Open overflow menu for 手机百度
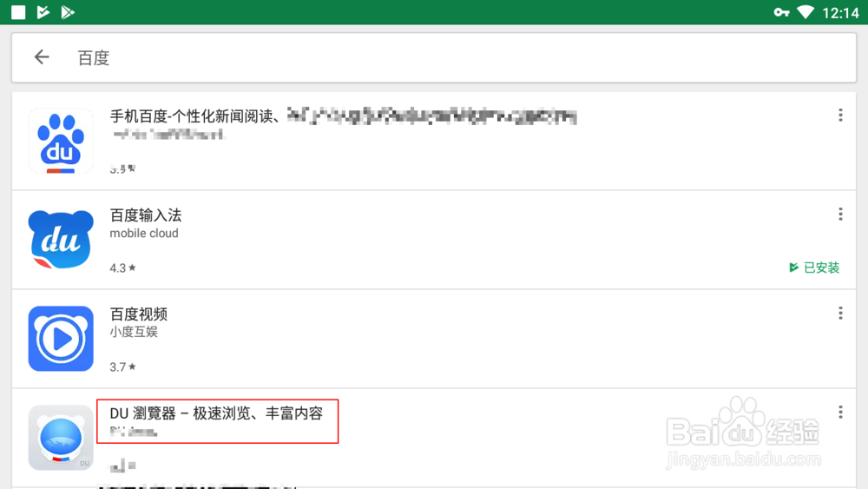Screen dimensions: 868x489 click(840, 116)
